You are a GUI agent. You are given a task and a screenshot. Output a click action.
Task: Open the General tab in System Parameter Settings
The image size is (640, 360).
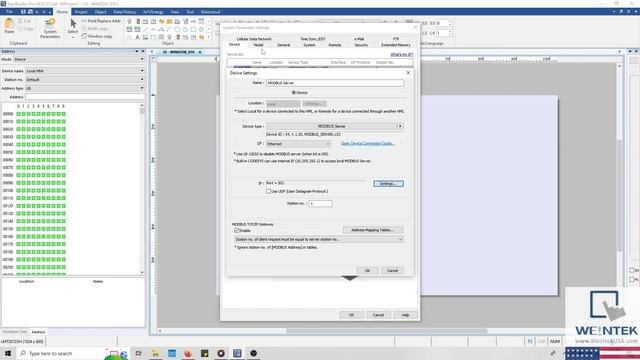coord(283,45)
